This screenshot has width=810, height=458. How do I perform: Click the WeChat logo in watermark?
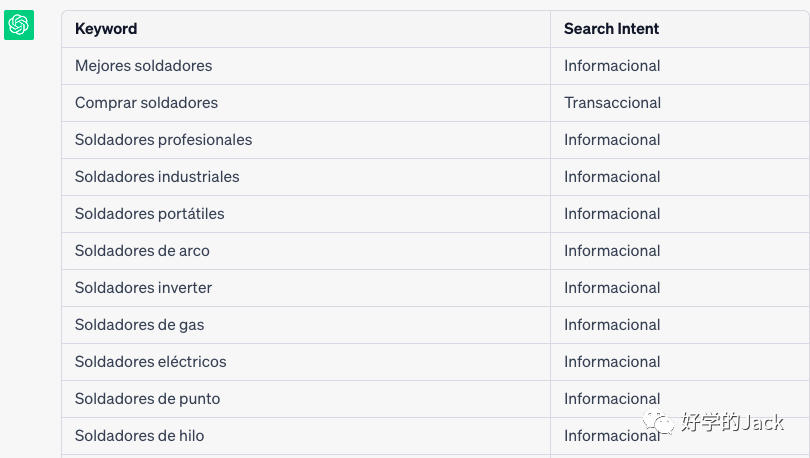[658, 422]
